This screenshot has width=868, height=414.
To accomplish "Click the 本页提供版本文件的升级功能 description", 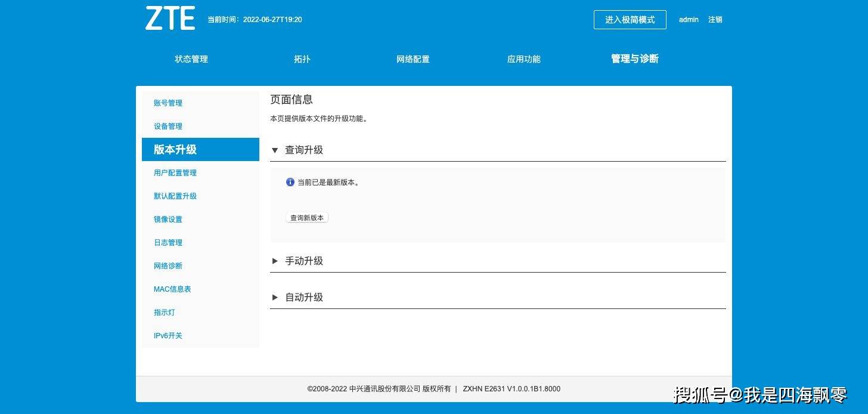I will point(319,119).
